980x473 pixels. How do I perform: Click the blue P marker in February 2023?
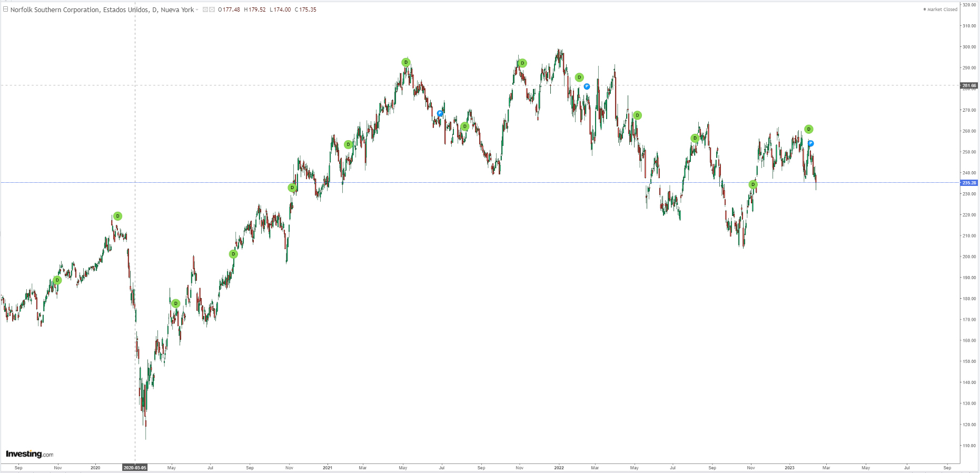click(x=810, y=144)
